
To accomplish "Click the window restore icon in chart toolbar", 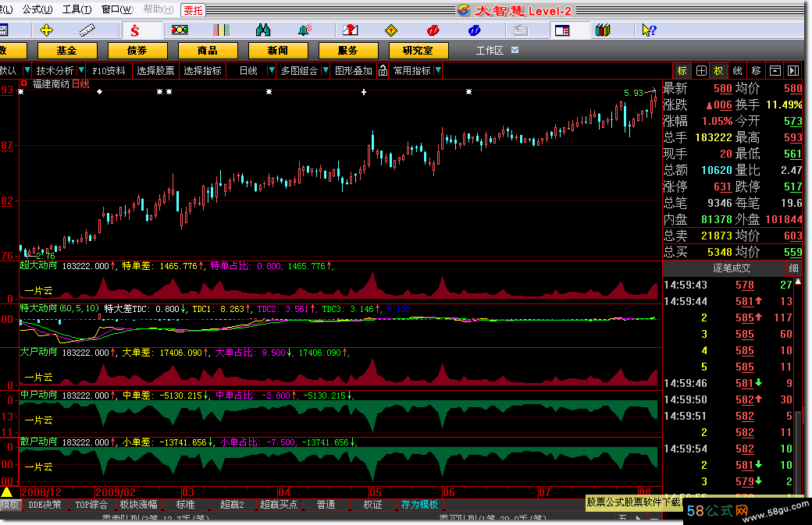I will coord(775,71).
